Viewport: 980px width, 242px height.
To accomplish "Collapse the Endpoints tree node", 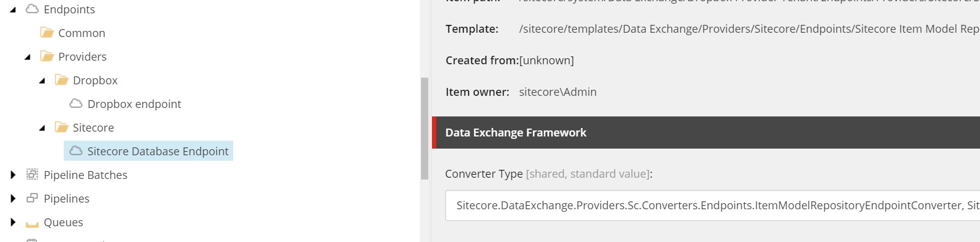I will pos(13,10).
